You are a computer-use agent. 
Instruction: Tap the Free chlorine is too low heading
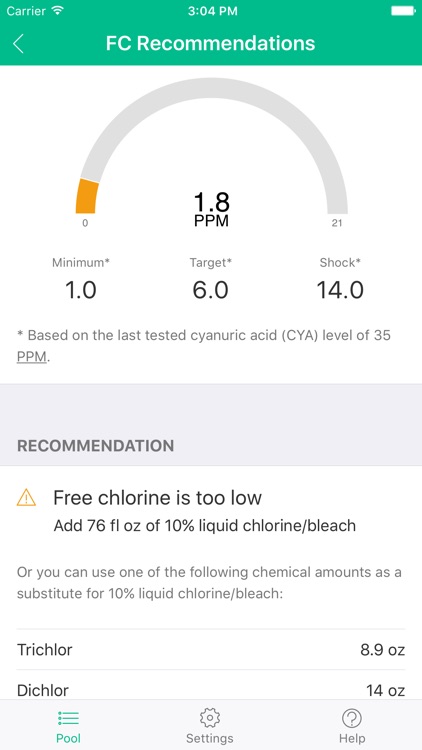tap(157, 498)
